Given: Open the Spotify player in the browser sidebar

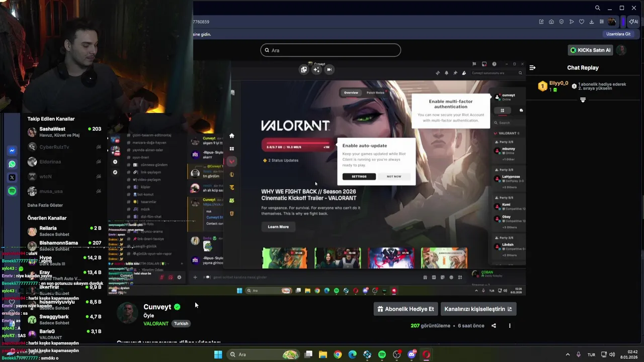Looking at the screenshot, I should click(12, 191).
